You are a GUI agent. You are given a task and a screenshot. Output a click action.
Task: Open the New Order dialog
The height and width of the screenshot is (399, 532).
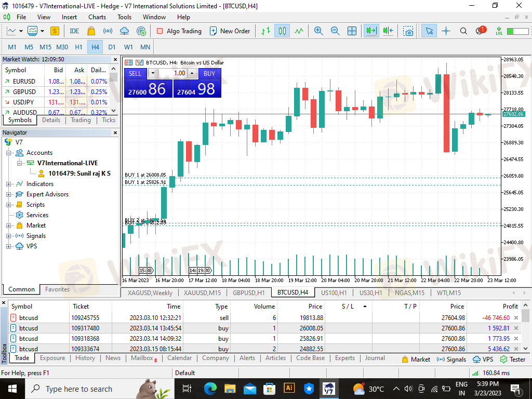click(x=230, y=31)
